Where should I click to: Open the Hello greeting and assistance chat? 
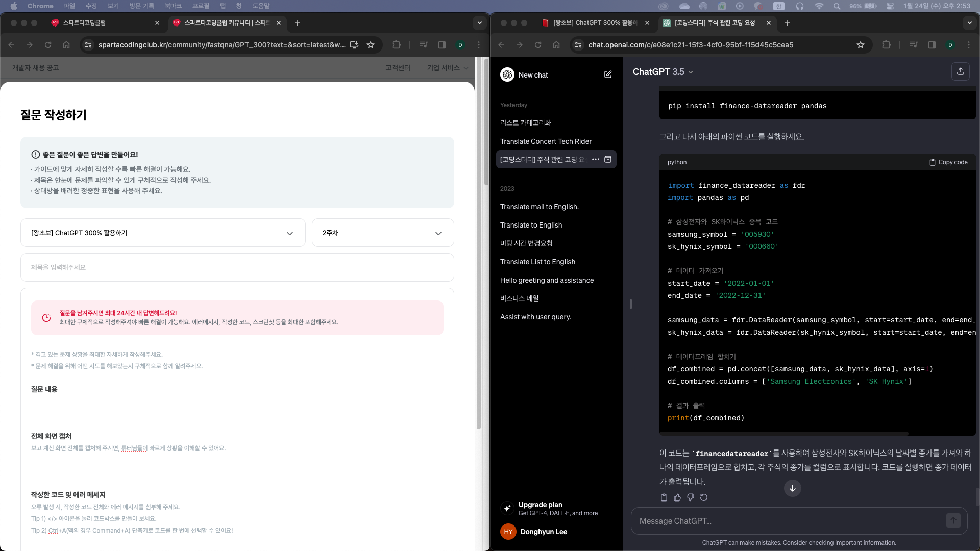556,280
